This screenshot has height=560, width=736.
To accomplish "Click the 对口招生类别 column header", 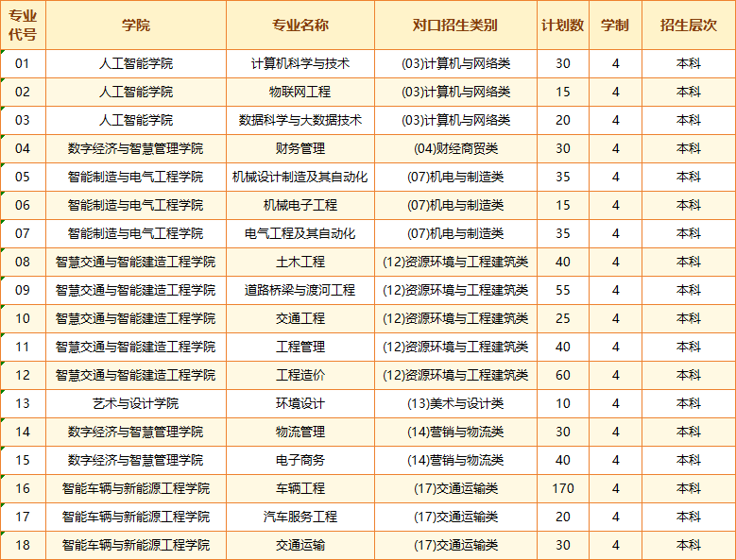I will tap(455, 25).
